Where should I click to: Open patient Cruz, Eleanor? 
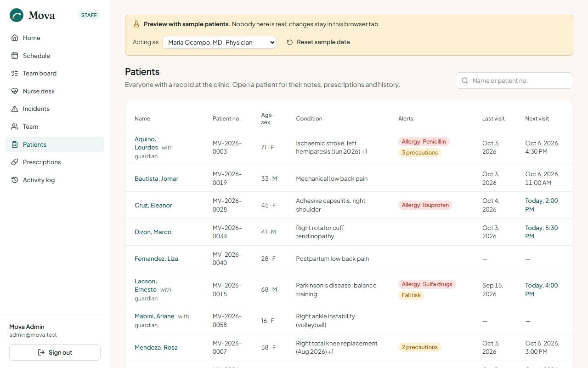coord(153,205)
